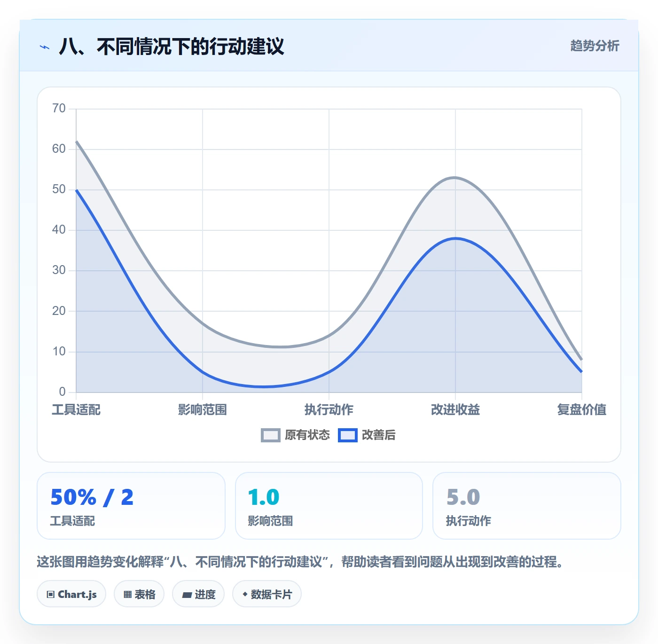Click the 表格 tag chip
658x644 pixels.
click(x=139, y=595)
